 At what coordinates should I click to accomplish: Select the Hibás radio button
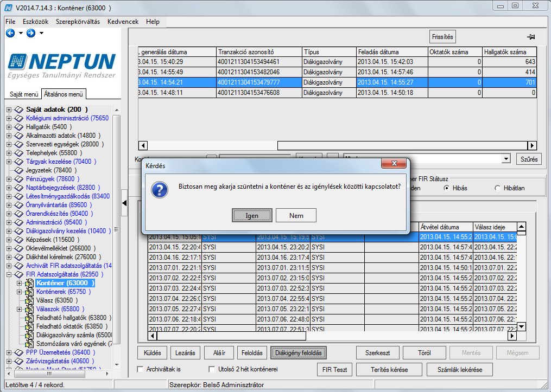point(447,188)
